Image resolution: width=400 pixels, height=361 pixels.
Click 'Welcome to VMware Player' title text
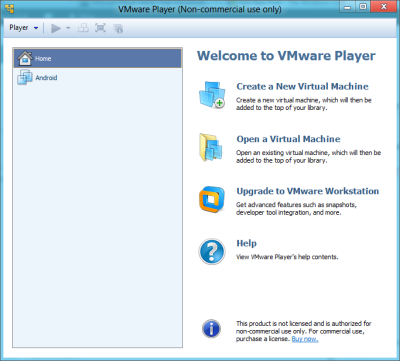pos(286,56)
